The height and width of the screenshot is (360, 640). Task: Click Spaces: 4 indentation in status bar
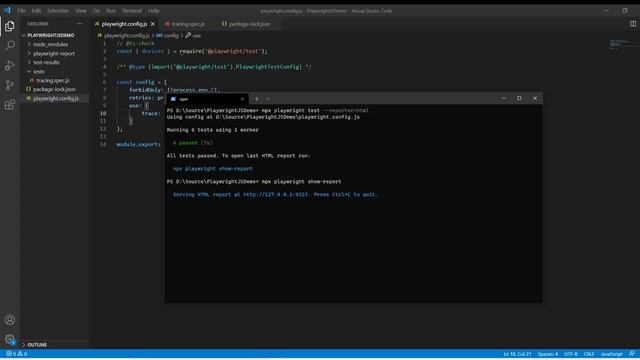point(547,354)
